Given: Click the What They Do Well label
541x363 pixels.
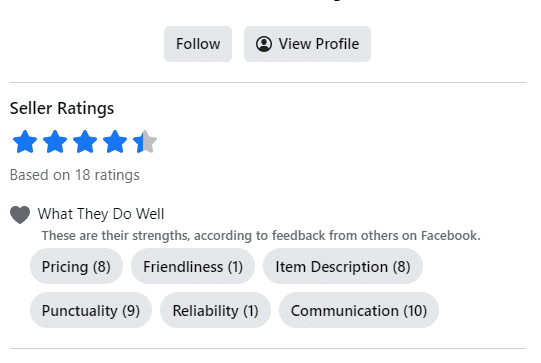Looking at the screenshot, I should (x=101, y=214).
